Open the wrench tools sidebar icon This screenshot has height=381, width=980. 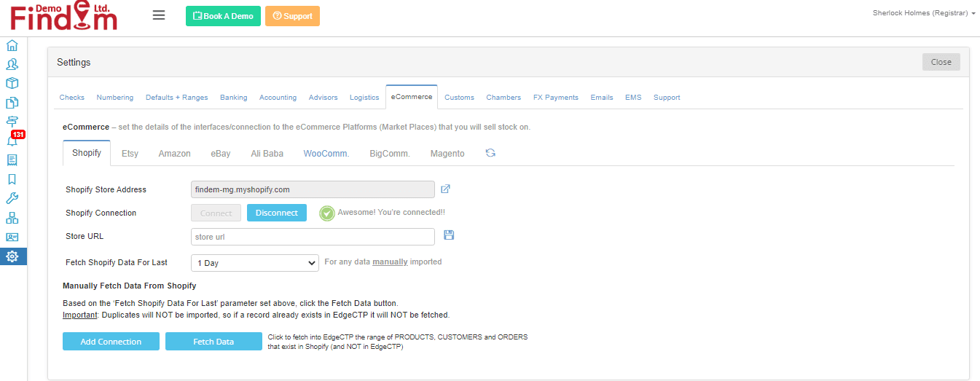12,198
